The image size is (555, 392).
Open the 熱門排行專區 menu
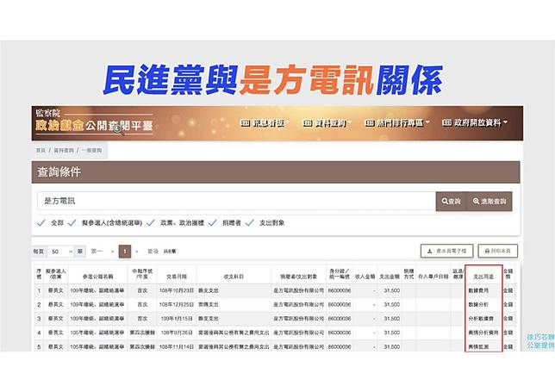click(397, 122)
